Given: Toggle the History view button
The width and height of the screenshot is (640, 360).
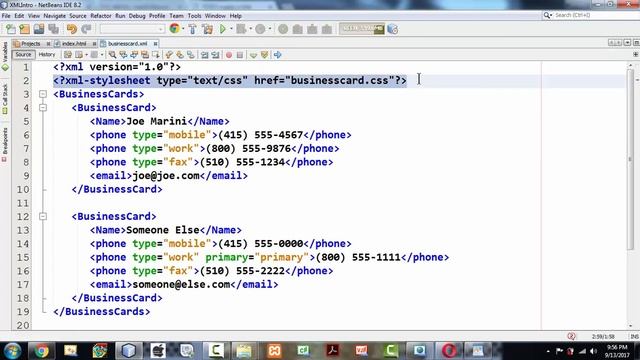Looking at the screenshot, I should pos(47,54).
